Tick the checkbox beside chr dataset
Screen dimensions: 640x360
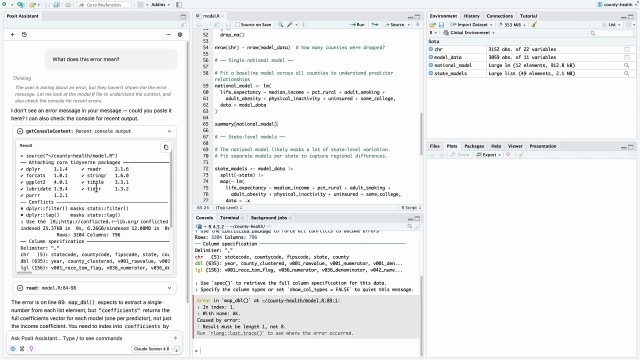(x=627, y=49)
